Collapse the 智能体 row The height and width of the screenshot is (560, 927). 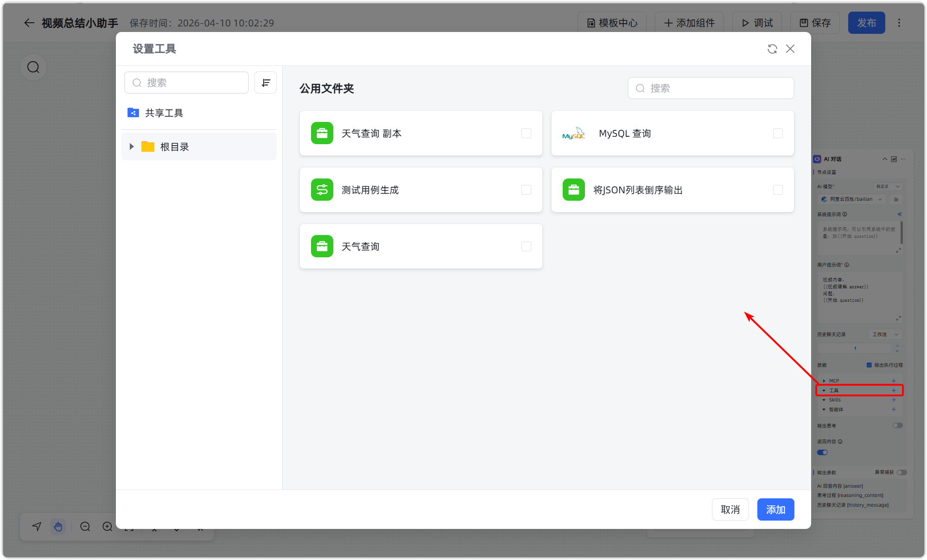[x=824, y=409]
